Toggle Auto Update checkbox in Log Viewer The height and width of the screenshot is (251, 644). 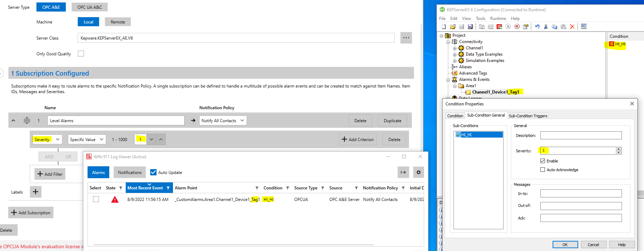click(x=153, y=172)
